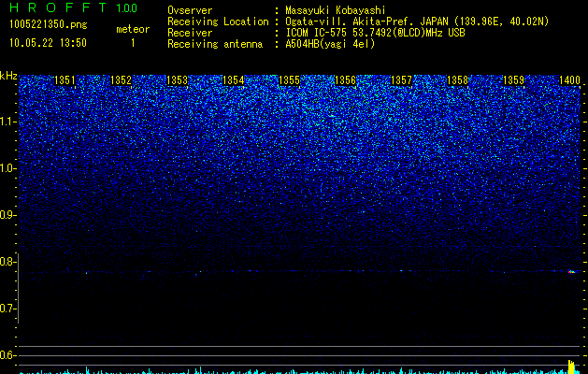The height and width of the screenshot is (374, 588).
Task: Click the 1.1 frequency axis label
Action: [x=7, y=122]
